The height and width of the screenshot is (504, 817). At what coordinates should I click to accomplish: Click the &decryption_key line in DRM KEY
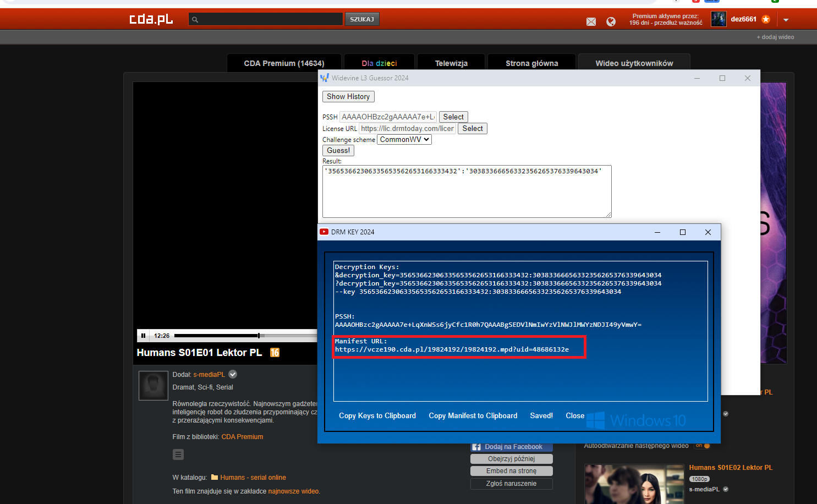[498, 275]
